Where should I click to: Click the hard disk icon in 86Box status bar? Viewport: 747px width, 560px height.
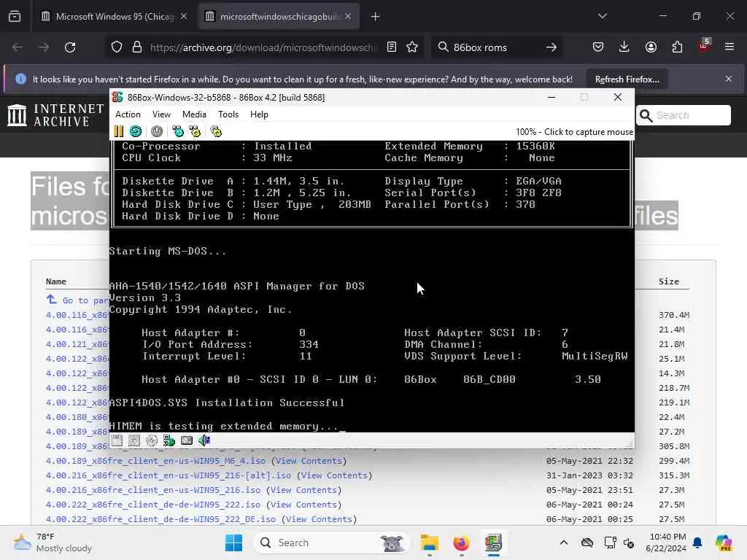pos(187,440)
